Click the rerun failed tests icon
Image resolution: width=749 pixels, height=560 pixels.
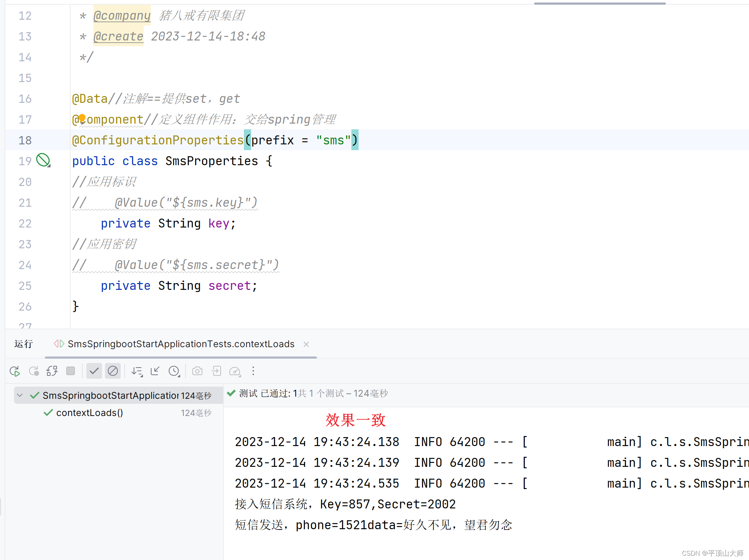tap(34, 371)
